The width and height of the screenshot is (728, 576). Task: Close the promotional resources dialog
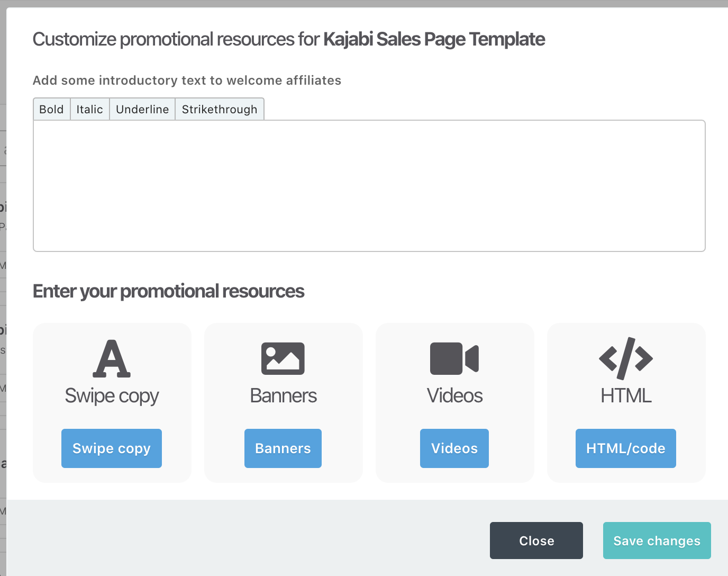tap(536, 541)
